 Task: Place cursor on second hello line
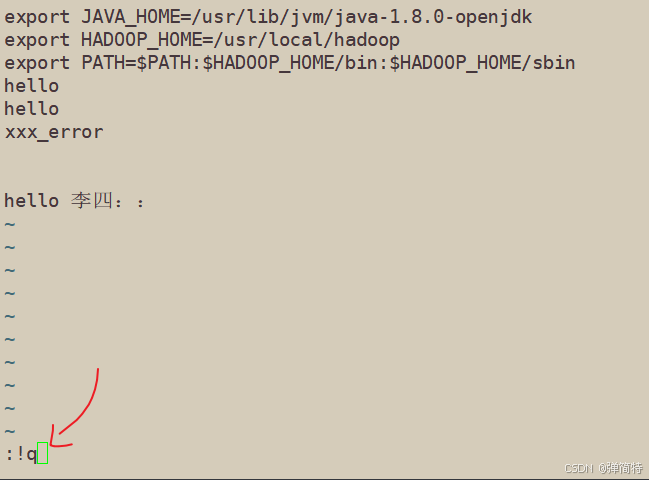click(31, 108)
